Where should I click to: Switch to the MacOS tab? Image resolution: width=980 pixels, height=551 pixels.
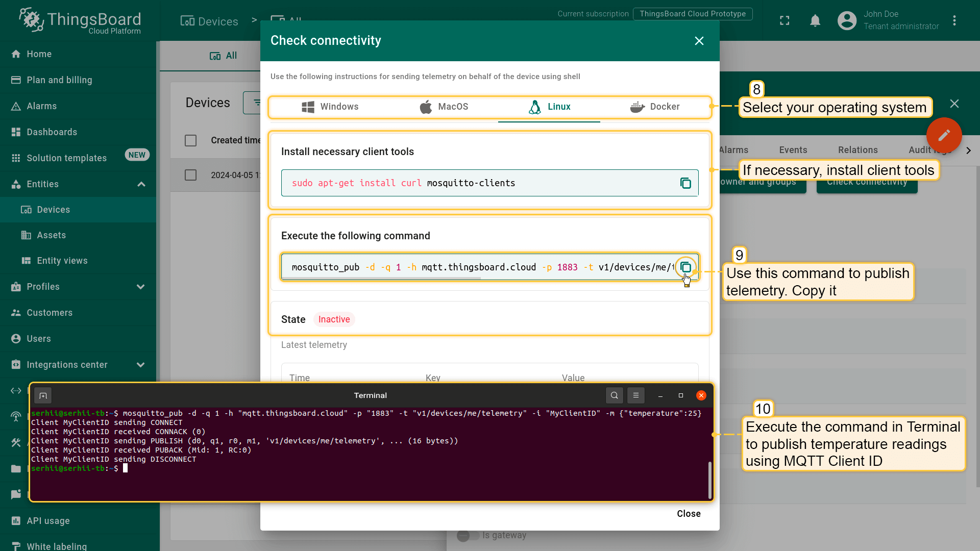click(443, 107)
